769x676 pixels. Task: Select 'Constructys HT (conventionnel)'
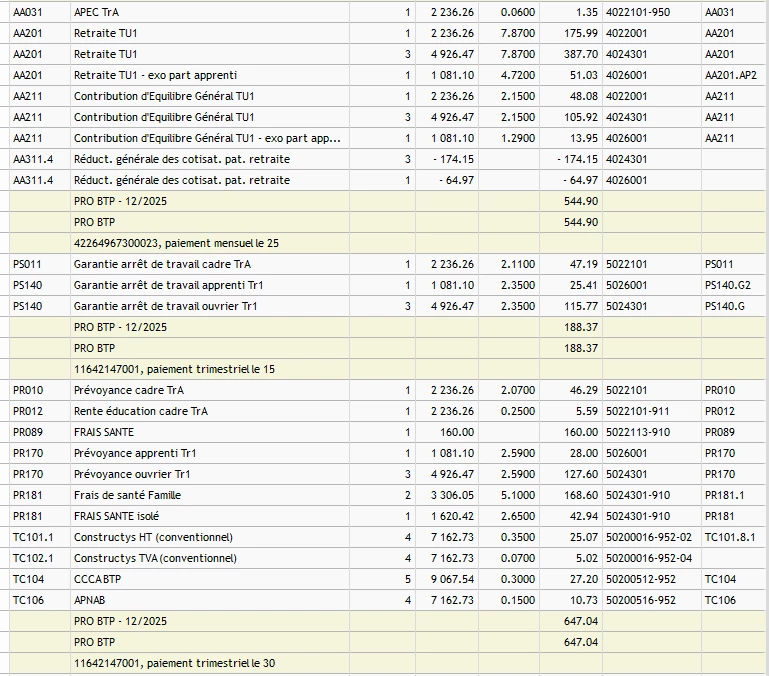point(153,538)
